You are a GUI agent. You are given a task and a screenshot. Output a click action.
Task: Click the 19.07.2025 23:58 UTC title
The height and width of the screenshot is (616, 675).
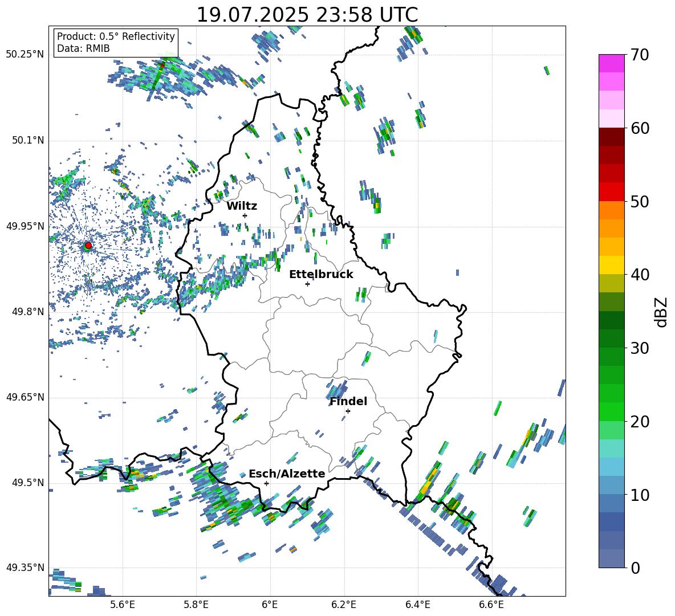(x=307, y=15)
